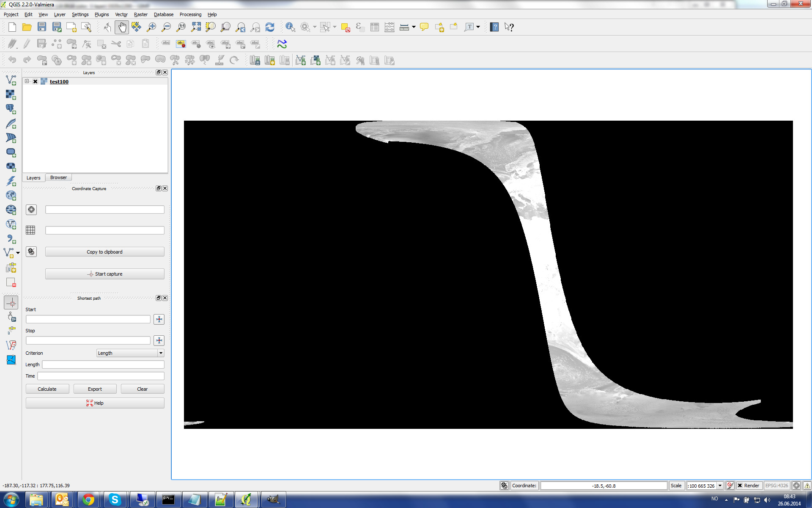Open Skype from the Windows taskbar
812x508 pixels.
click(x=115, y=500)
